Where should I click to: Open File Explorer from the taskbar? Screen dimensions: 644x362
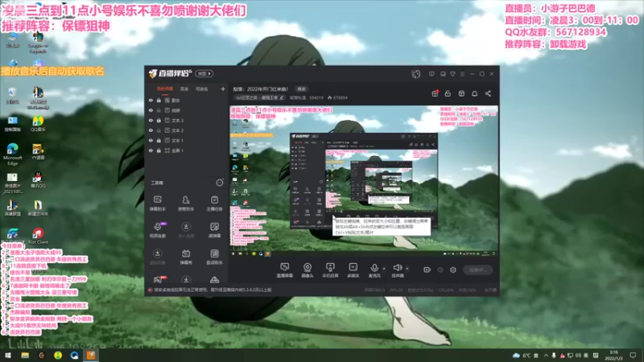pos(25,355)
